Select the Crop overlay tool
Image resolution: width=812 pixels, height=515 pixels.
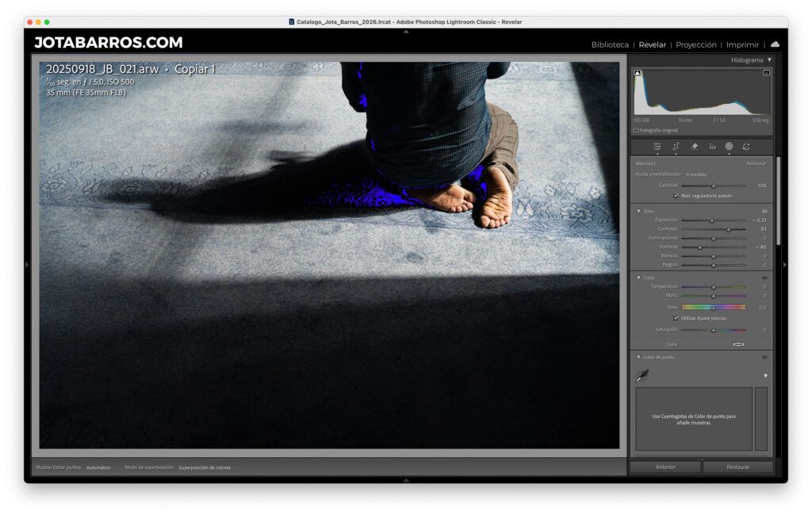(676, 147)
